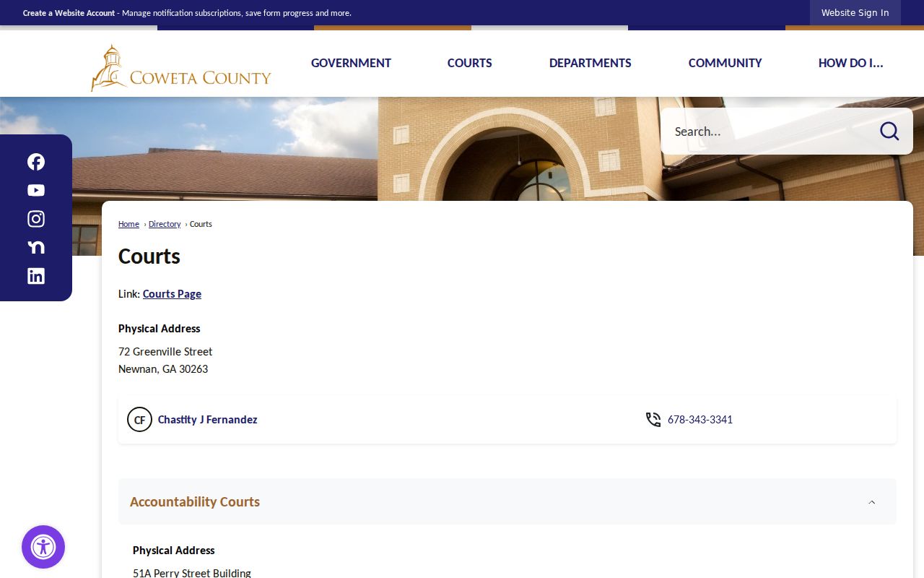
Task: Collapse the Accountability Courts section chevron
Action: click(x=871, y=502)
